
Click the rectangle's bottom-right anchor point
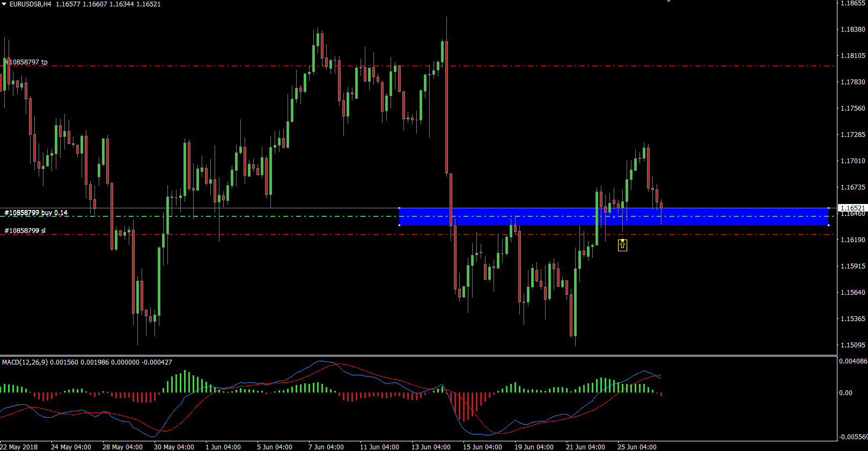pos(829,225)
